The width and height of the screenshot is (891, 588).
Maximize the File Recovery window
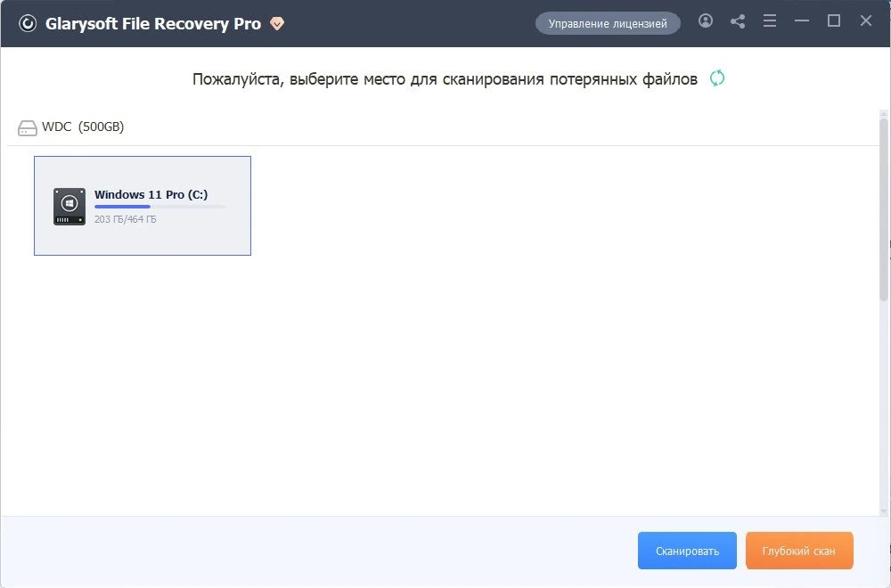[x=834, y=21]
